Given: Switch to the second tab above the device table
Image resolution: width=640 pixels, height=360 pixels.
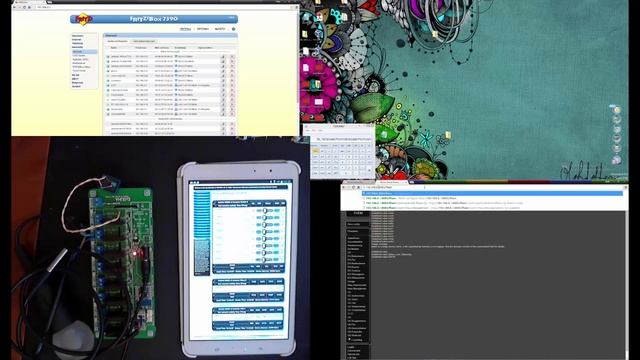Looking at the screenshot, I should pos(144,41).
